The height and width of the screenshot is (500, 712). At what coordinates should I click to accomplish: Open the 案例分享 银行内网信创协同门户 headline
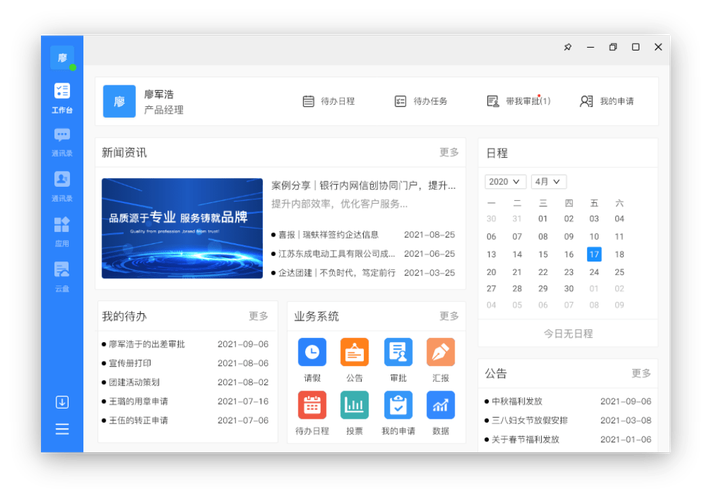(363, 185)
